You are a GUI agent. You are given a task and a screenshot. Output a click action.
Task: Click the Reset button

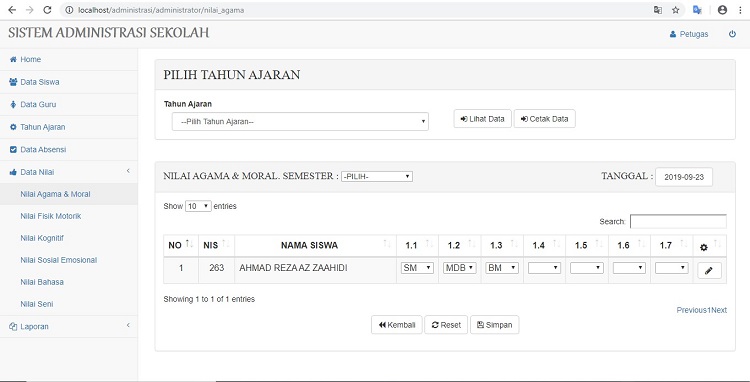point(446,325)
